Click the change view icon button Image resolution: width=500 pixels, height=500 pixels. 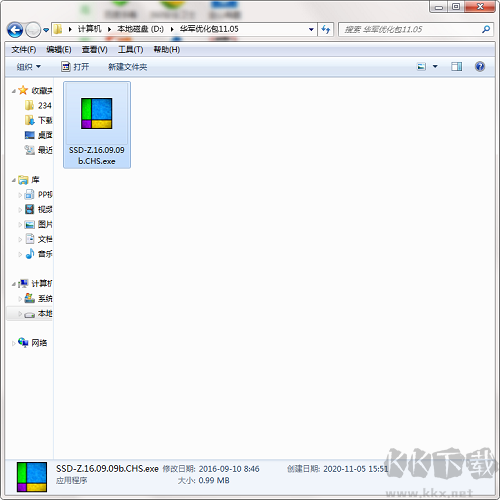pyautogui.click(x=421, y=67)
